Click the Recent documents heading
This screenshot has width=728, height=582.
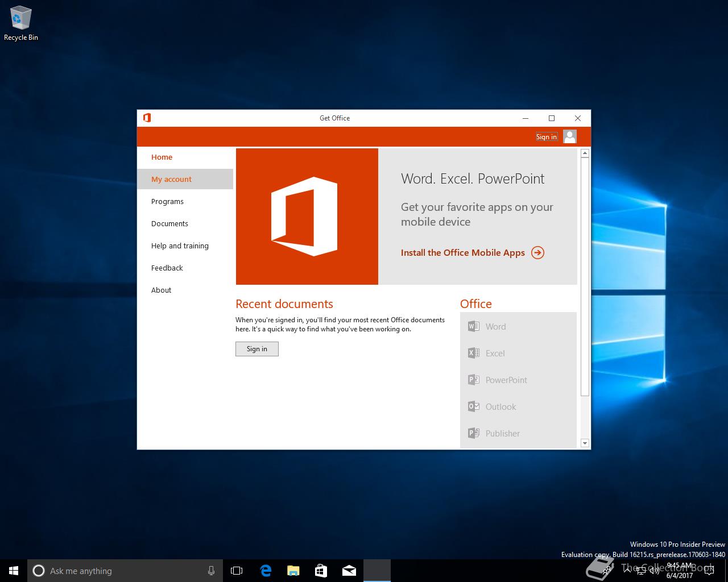284,304
